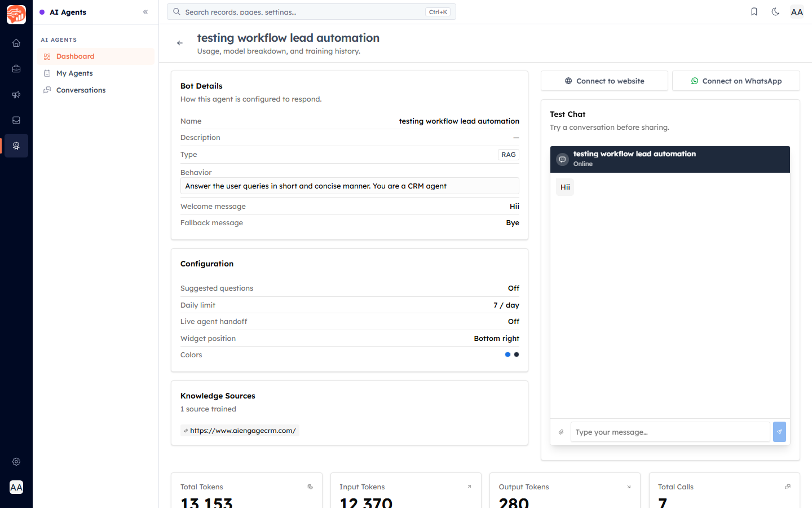
Task: Collapse the sidebar with double chevron
Action: pos(145,12)
